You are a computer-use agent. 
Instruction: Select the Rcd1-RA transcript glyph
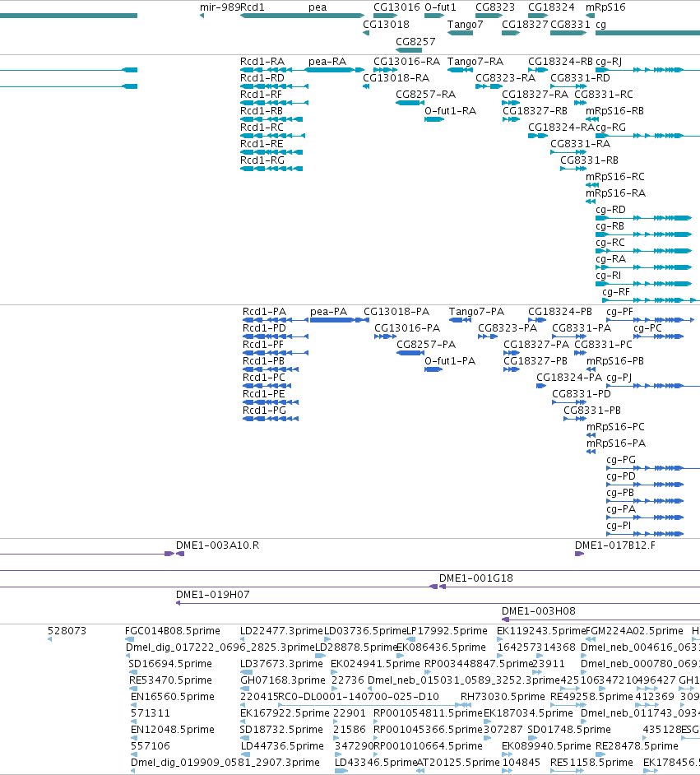pyautogui.click(x=274, y=70)
